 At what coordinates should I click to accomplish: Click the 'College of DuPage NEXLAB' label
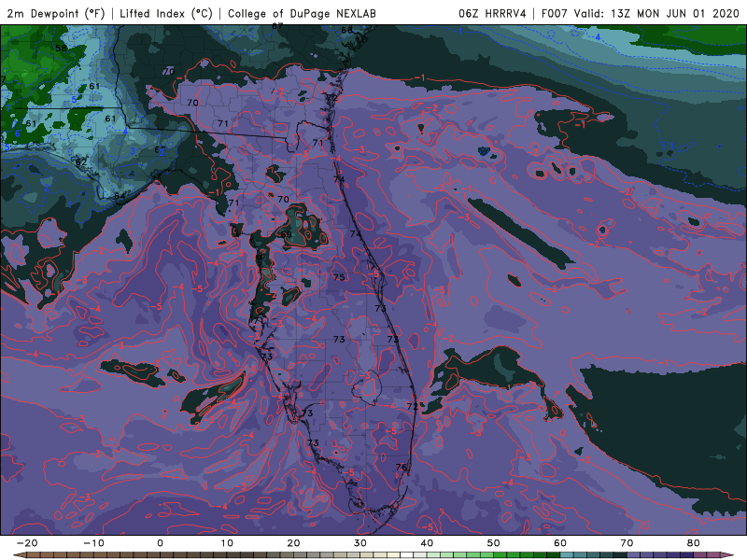pos(302,13)
